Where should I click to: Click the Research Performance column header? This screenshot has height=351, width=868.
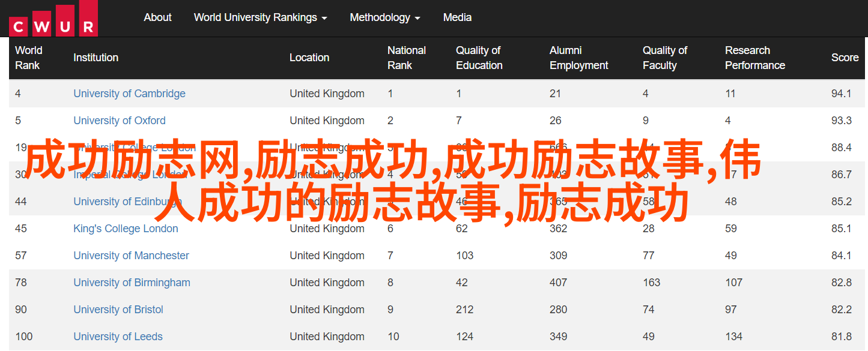[755, 58]
